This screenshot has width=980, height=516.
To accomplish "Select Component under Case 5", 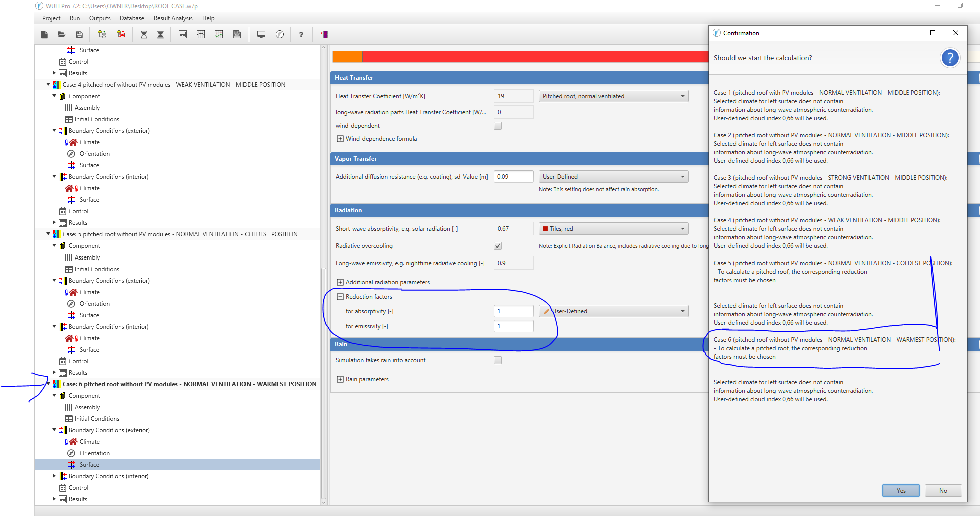I will (84, 246).
